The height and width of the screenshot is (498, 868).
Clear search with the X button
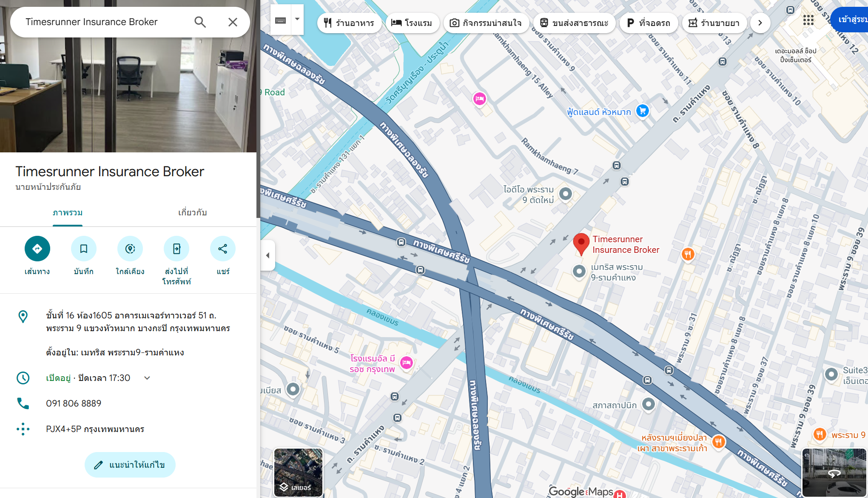[x=233, y=22]
